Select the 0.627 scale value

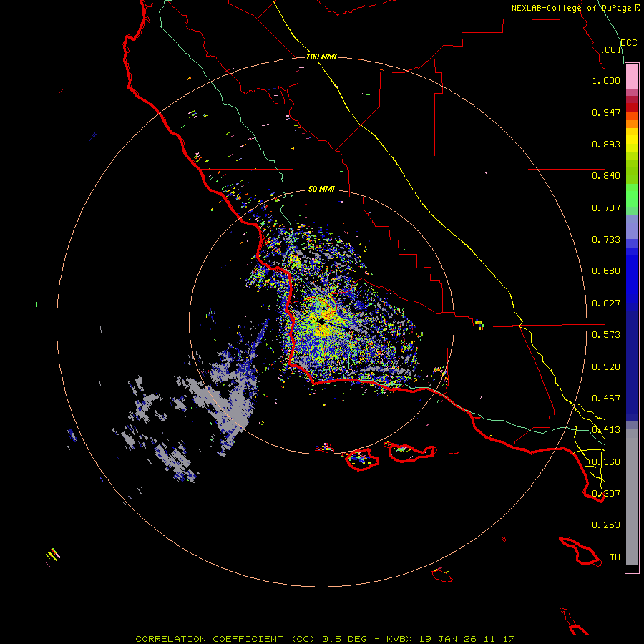point(606,303)
